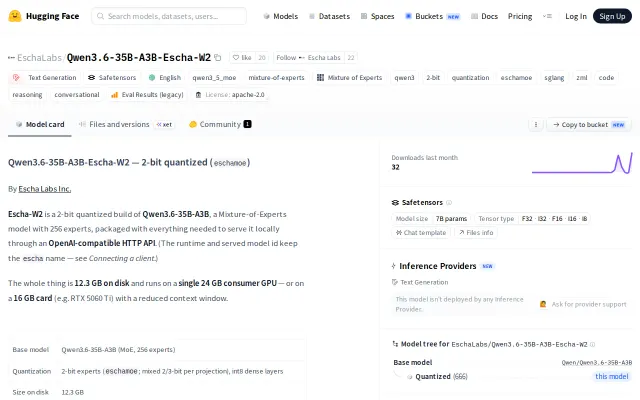The image size is (640, 400).
Task: Click the 12.3 GB size on disk cell
Action: 73,392
